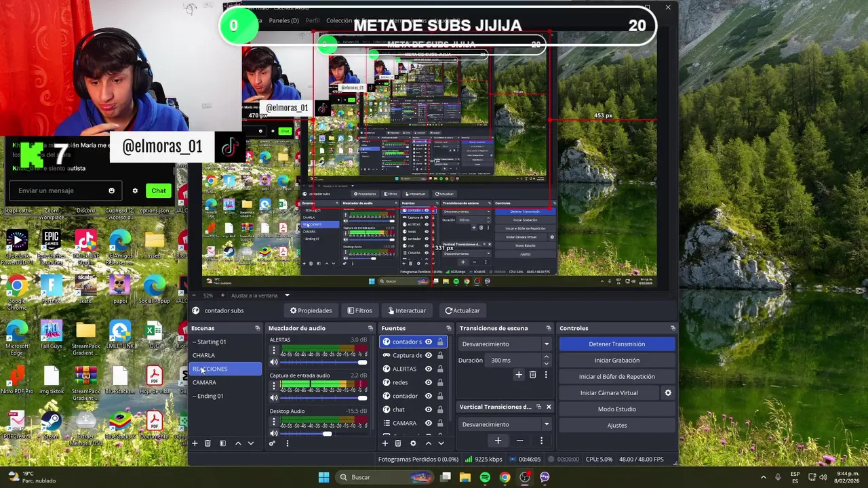Image resolution: width=868 pixels, height=488 pixels.
Task: Select the Ending 01 scene
Action: (x=225, y=396)
